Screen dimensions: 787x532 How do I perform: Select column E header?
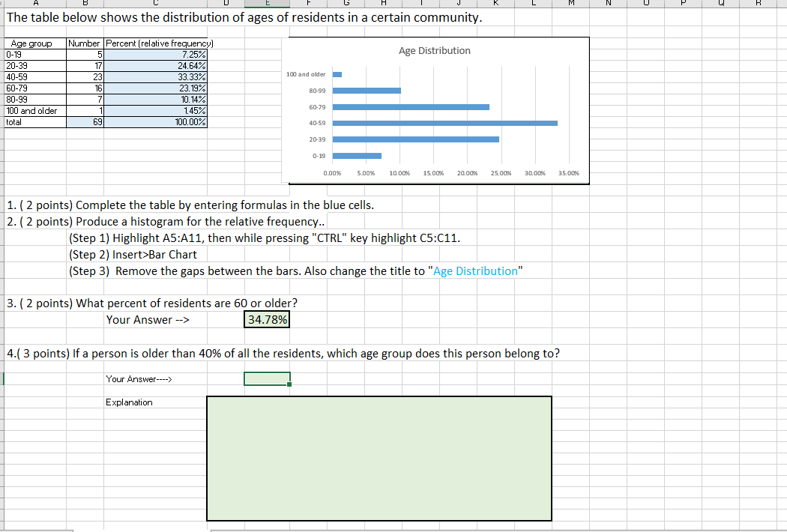[267, 3]
